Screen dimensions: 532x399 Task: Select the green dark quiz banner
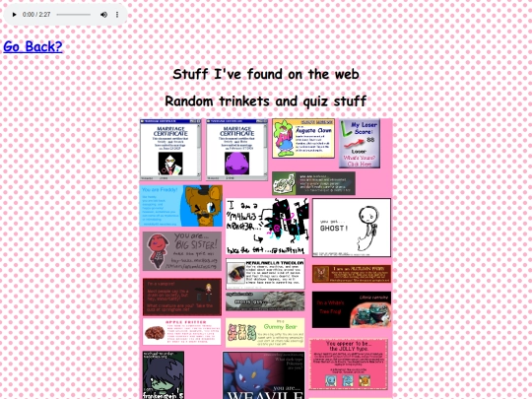313,183
